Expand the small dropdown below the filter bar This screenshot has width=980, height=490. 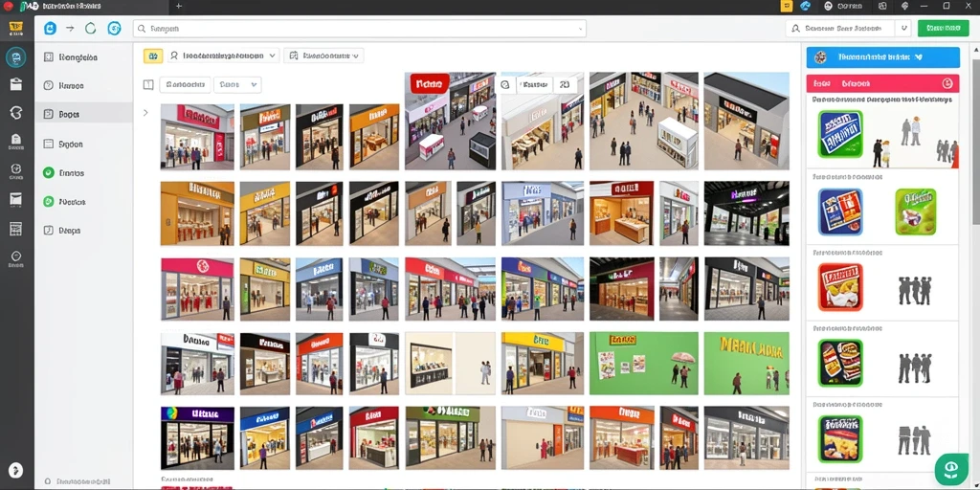(x=237, y=85)
